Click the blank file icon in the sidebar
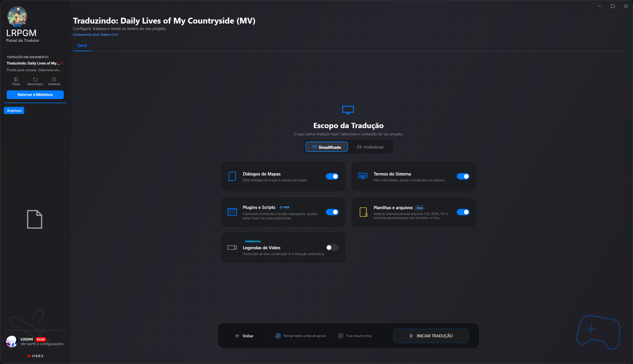The image size is (633, 364). point(35,219)
